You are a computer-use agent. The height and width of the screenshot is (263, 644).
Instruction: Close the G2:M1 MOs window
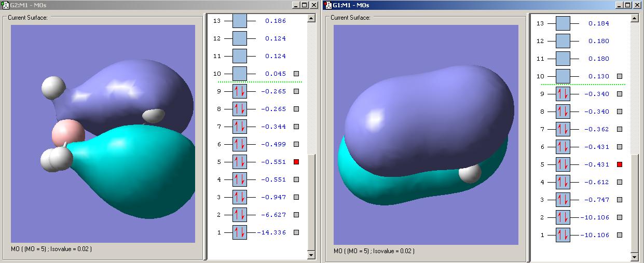tap(314, 5)
